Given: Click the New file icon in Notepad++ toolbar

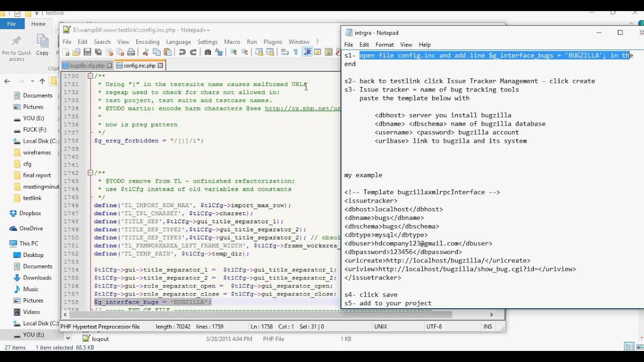Looking at the screenshot, I should 65,52.
